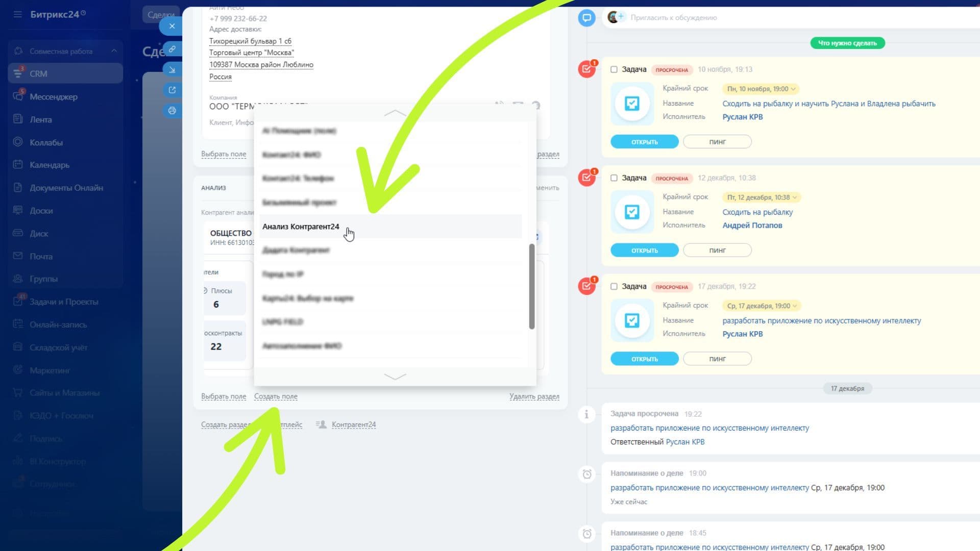Select Анализ Контрагент24 in the field list

390,227
